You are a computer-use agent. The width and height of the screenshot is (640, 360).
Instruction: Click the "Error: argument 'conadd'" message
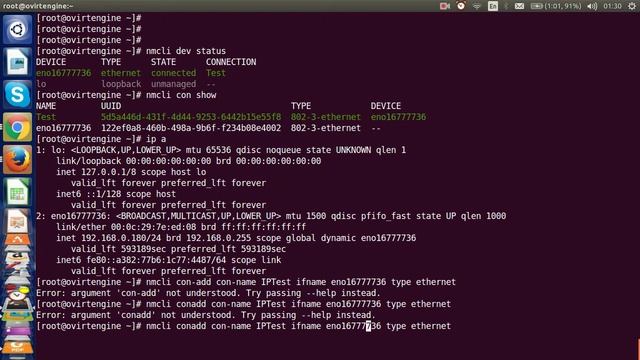pyautogui.click(x=206, y=316)
